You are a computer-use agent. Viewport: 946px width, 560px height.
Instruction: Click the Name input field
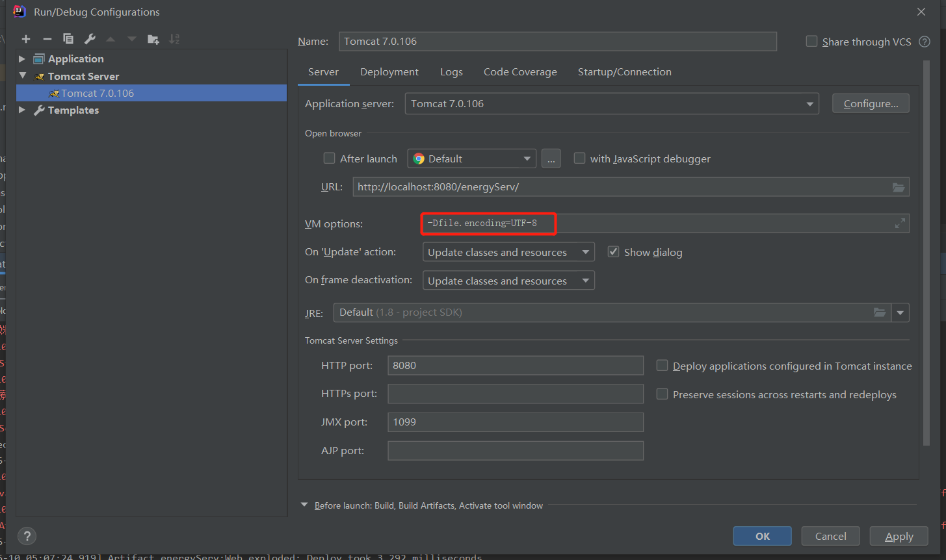tap(558, 42)
